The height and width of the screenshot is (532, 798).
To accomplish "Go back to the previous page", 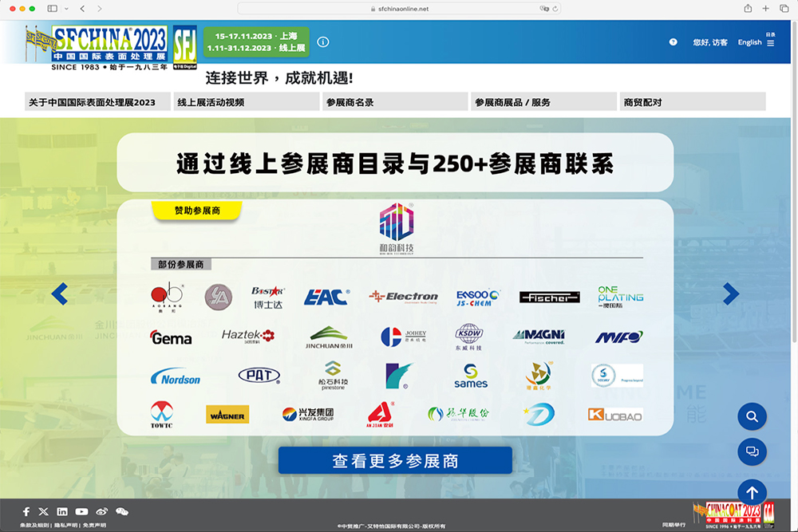I will 82,9.
